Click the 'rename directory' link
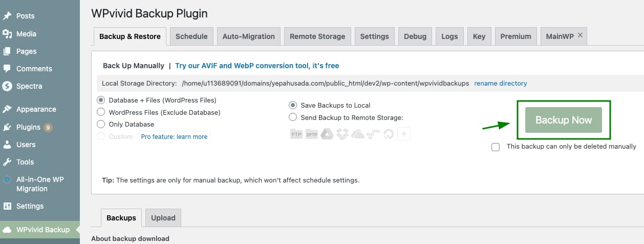Viewport: 644px width, 244px height. pos(500,83)
